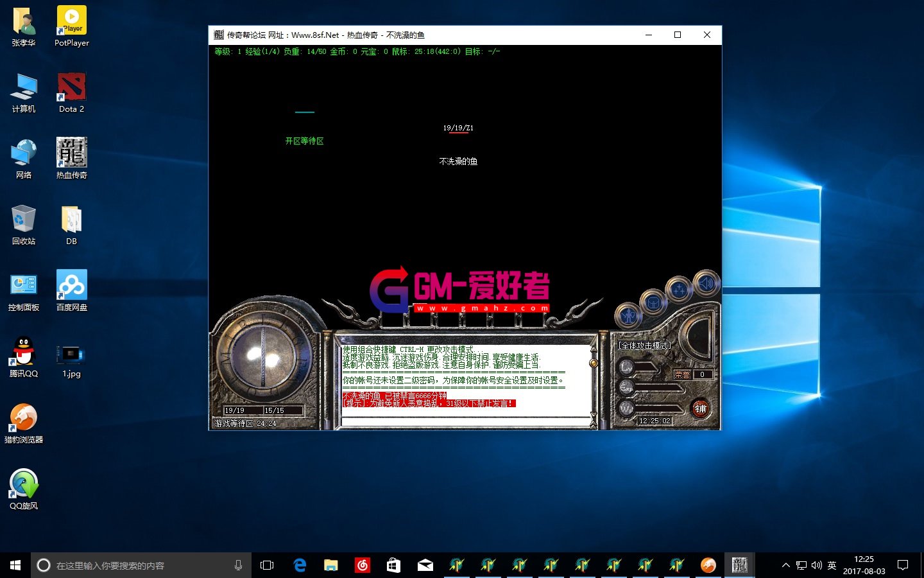The height and width of the screenshot is (578, 924).
Task: Open volume tray icon
Action: click(x=817, y=565)
